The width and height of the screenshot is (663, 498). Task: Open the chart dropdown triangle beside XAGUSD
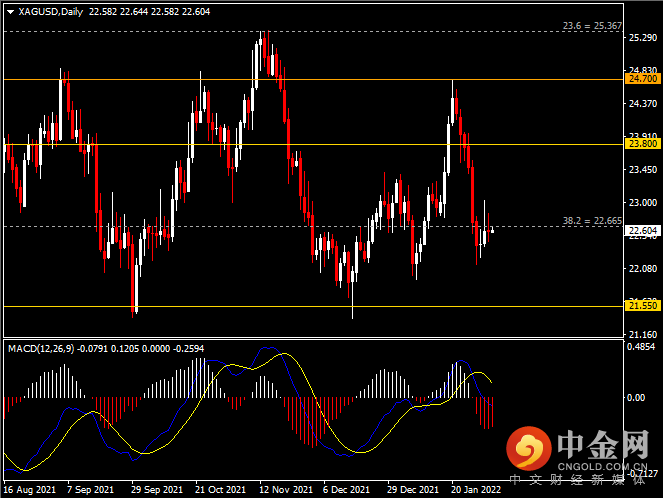(x=11, y=12)
